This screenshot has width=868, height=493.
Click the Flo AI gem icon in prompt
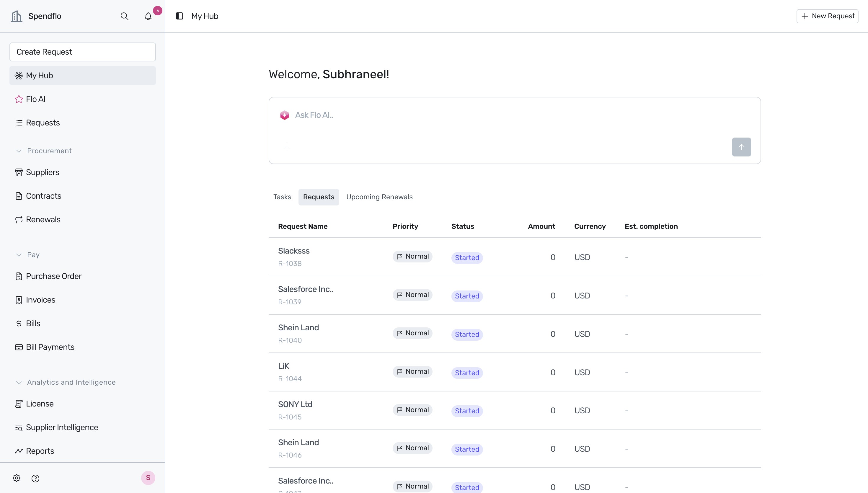click(284, 115)
